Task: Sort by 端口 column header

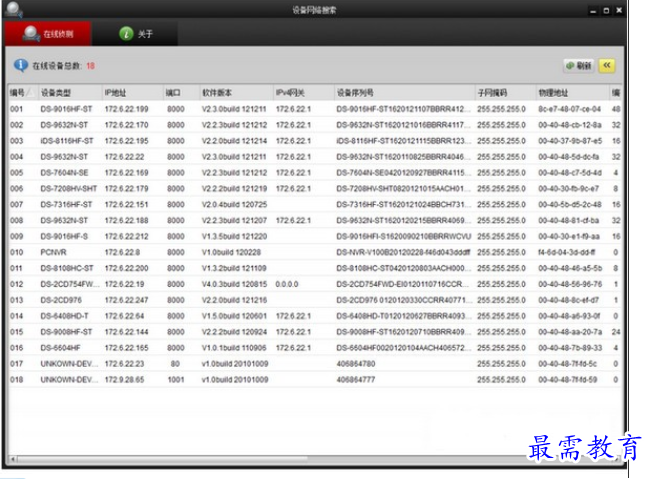Action: [181, 92]
